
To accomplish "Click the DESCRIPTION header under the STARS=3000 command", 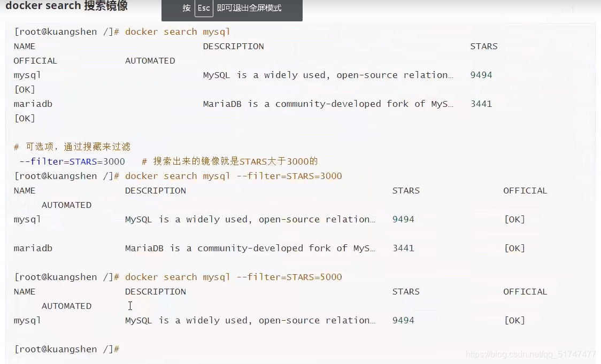I will 155,191.
